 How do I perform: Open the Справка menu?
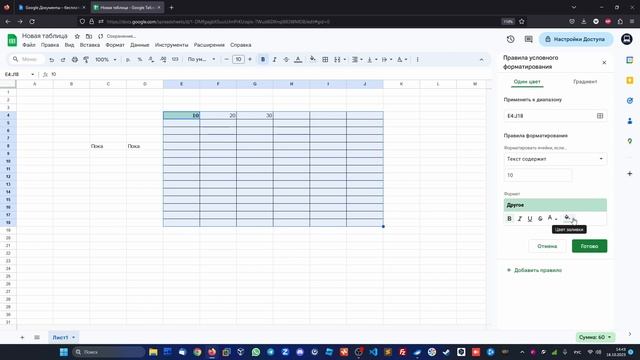point(240,45)
